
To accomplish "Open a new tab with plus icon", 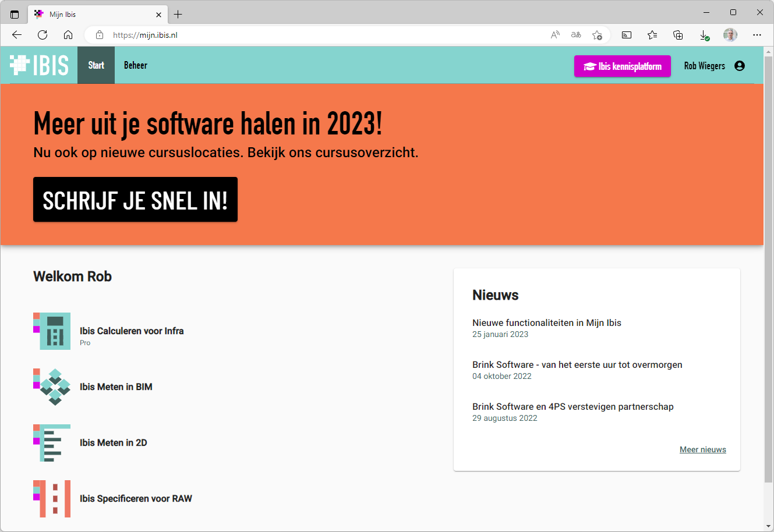I will point(178,14).
